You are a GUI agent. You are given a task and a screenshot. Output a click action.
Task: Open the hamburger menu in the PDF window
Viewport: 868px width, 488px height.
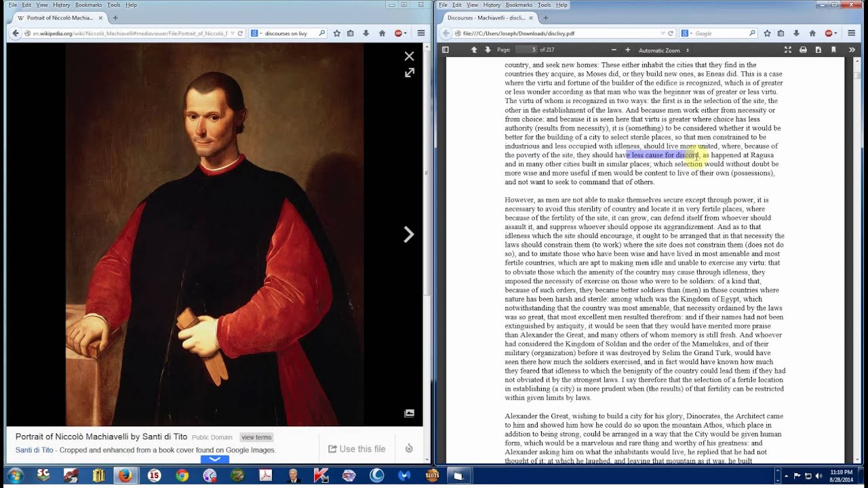[x=851, y=33]
